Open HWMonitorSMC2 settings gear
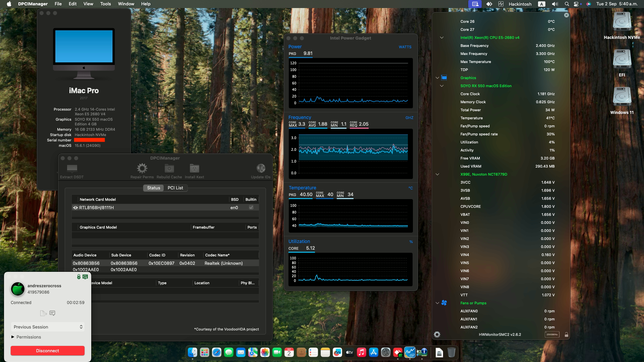 pos(437,335)
